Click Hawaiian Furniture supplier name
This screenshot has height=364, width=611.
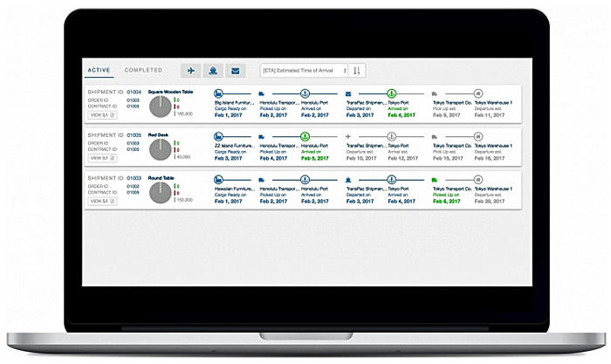click(234, 189)
